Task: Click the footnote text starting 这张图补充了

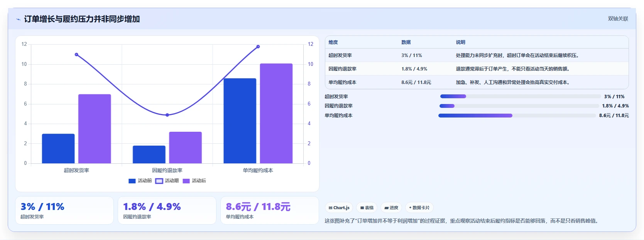Action: [462, 221]
